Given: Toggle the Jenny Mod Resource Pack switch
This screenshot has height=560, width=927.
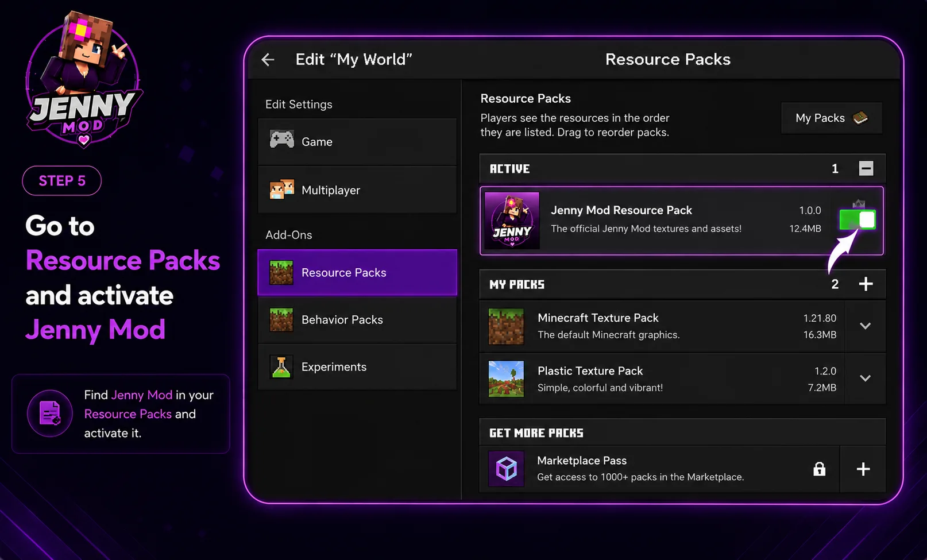Looking at the screenshot, I should click(858, 220).
